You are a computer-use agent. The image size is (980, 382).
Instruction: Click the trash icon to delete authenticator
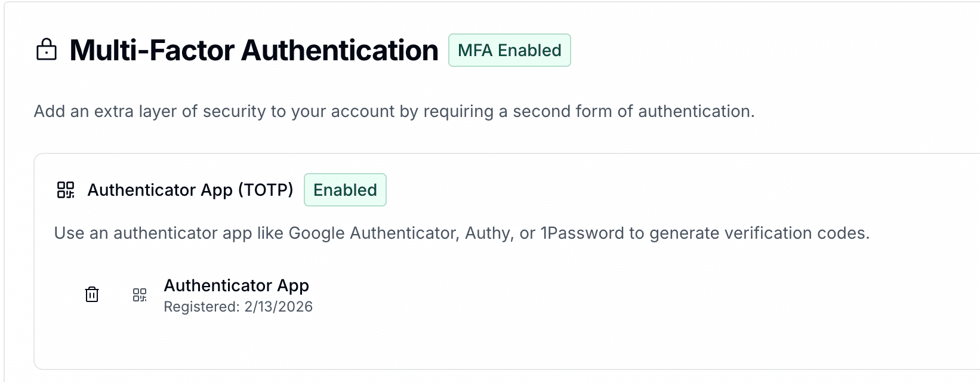(92, 294)
